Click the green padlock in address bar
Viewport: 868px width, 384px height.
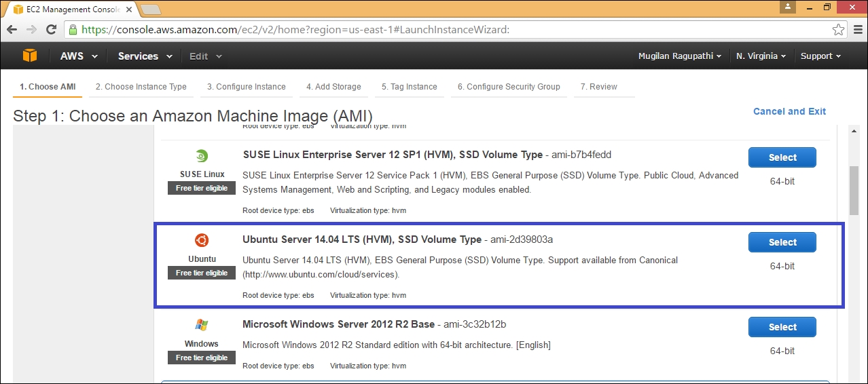(73, 30)
